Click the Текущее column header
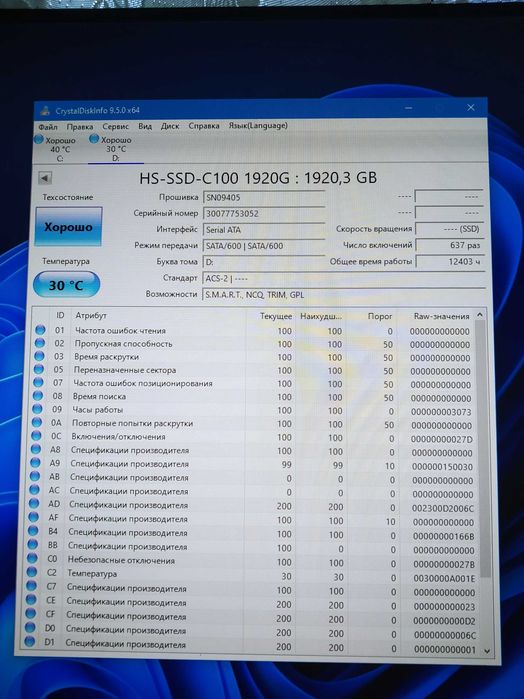 [276, 316]
